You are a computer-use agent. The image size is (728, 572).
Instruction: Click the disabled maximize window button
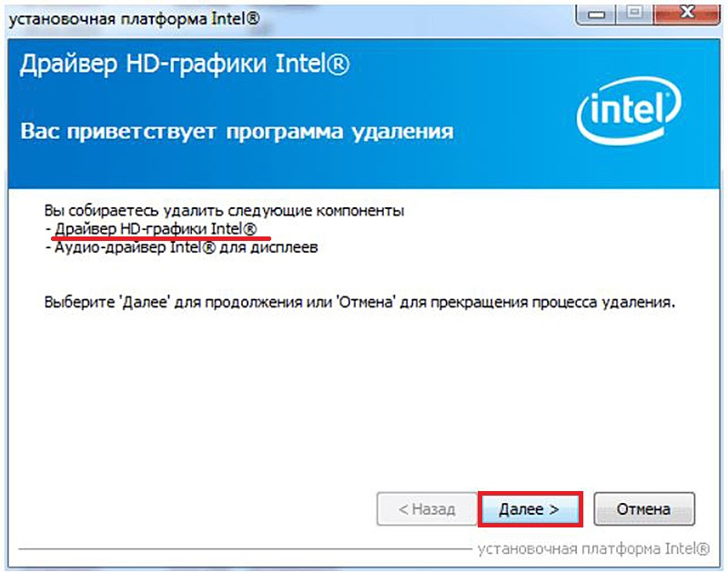tap(634, 14)
